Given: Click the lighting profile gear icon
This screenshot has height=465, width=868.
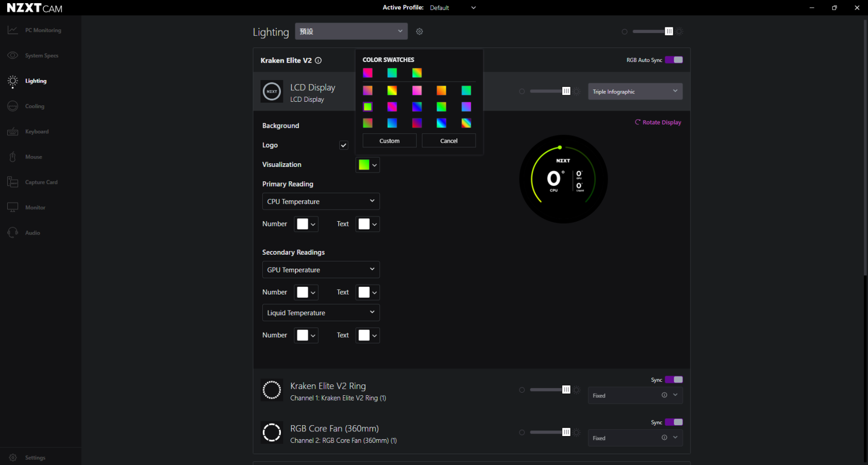Looking at the screenshot, I should (419, 32).
